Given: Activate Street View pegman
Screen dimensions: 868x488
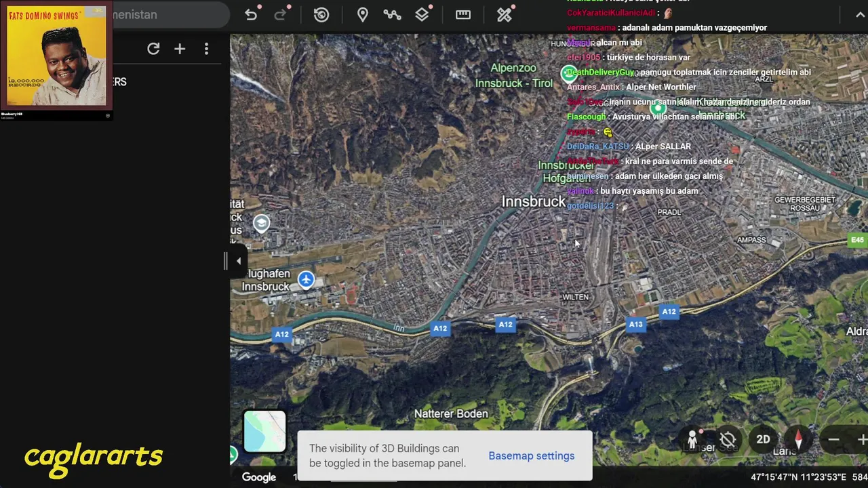Looking at the screenshot, I should click(x=692, y=440).
